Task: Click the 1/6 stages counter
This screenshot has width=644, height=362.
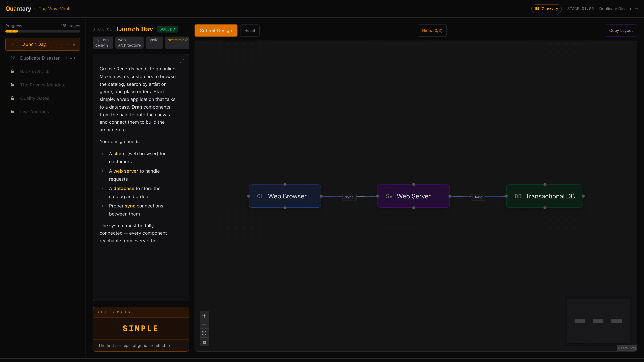Action: click(x=70, y=26)
